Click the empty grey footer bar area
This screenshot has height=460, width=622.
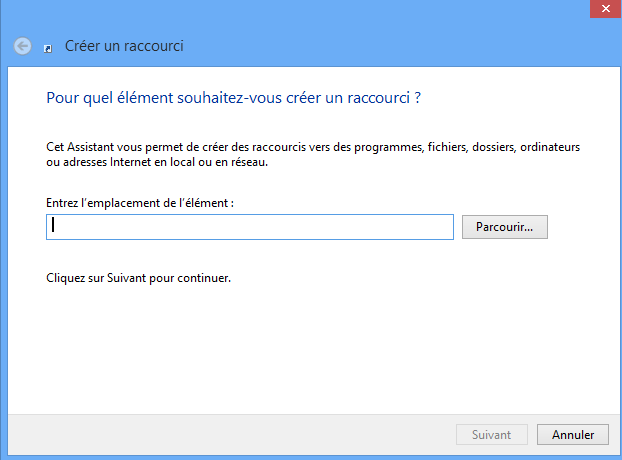pyautogui.click(x=230, y=435)
